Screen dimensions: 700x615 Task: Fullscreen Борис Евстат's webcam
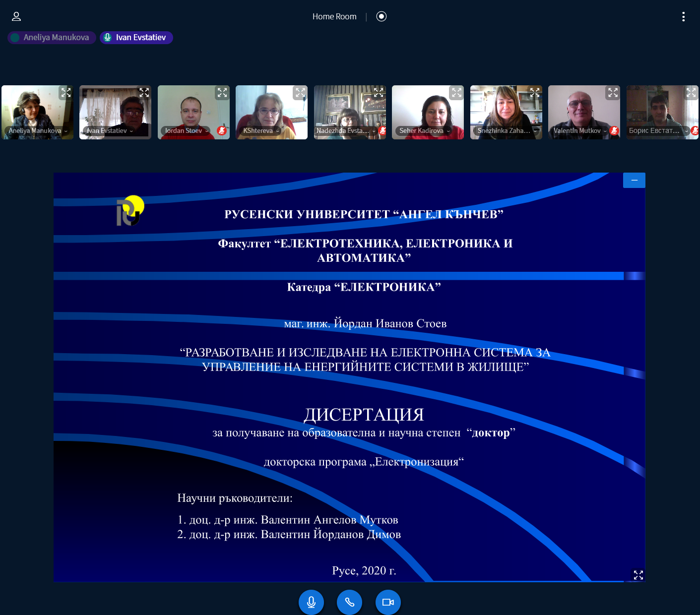tap(691, 92)
